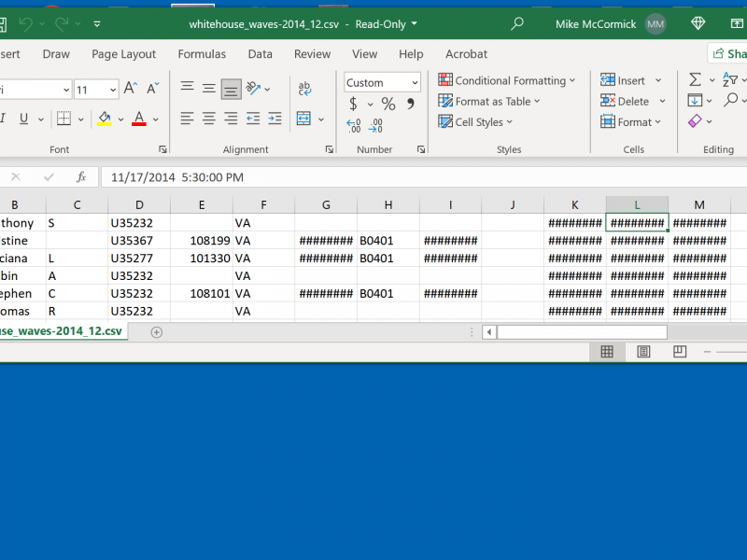Switch to the Review tab
747x560 pixels.
click(312, 54)
